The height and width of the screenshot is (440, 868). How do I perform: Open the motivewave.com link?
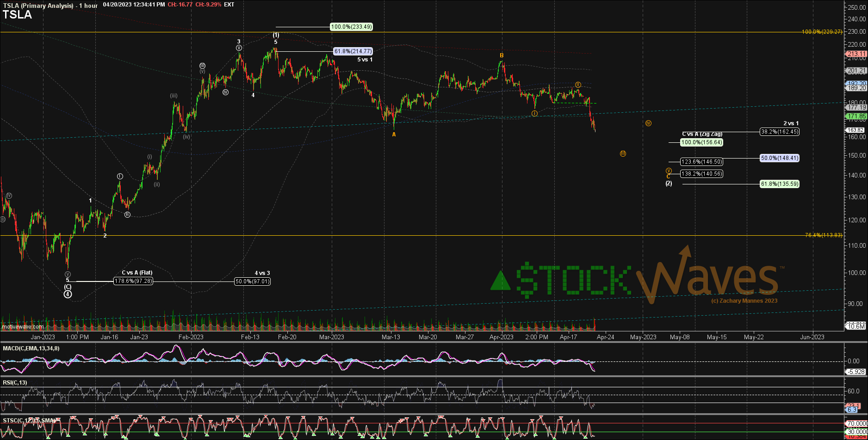pyautogui.click(x=23, y=327)
